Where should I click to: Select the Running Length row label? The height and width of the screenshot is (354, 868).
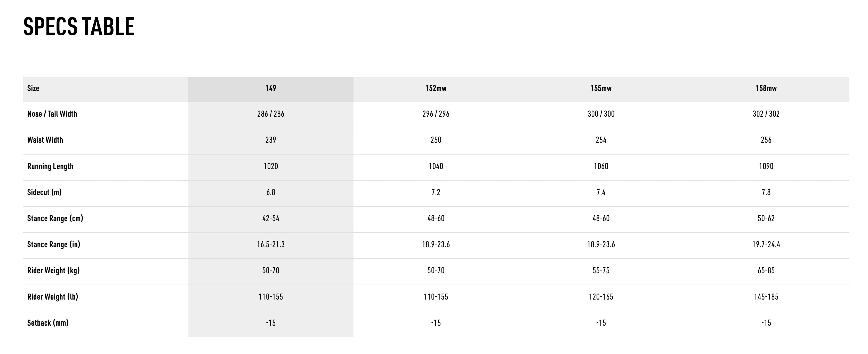pos(50,166)
